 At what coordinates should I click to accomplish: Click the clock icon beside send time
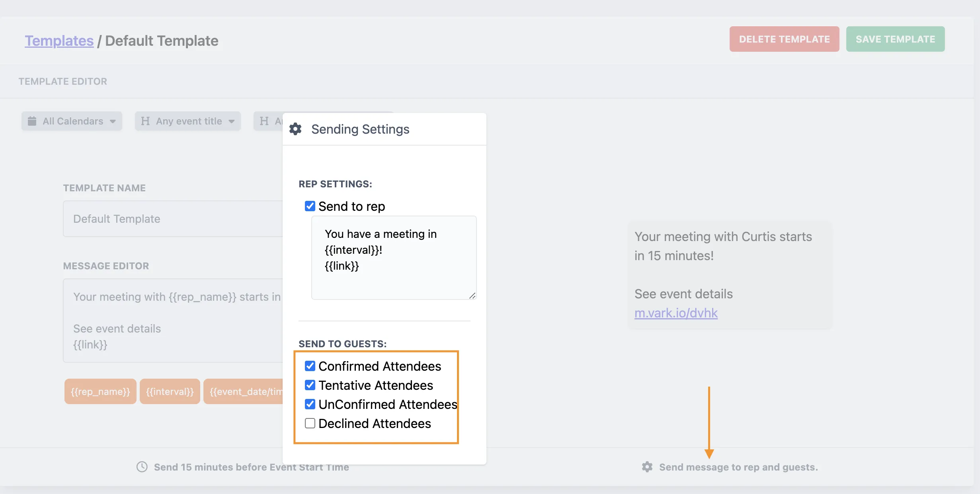142,467
